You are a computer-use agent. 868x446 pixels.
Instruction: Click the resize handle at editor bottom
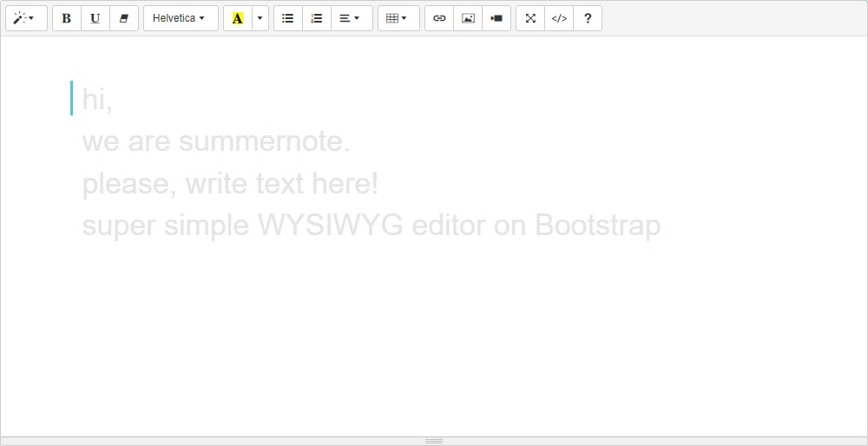coord(434,441)
